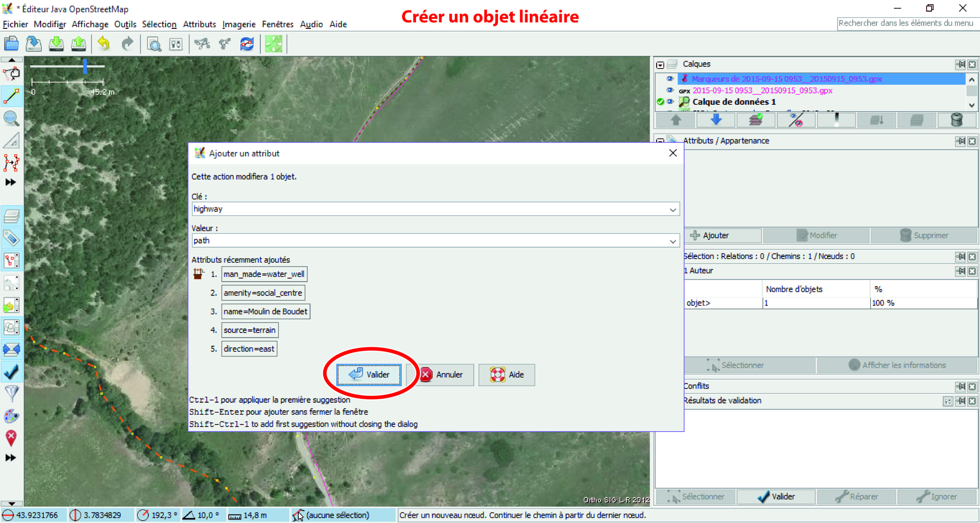
Task: Toggle the selection list panel button
Action: [x=11, y=261]
